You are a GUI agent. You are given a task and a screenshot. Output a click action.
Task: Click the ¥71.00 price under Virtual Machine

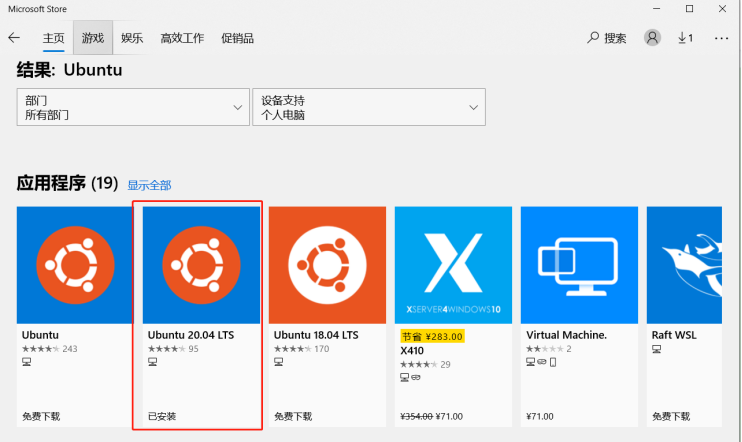click(x=539, y=416)
